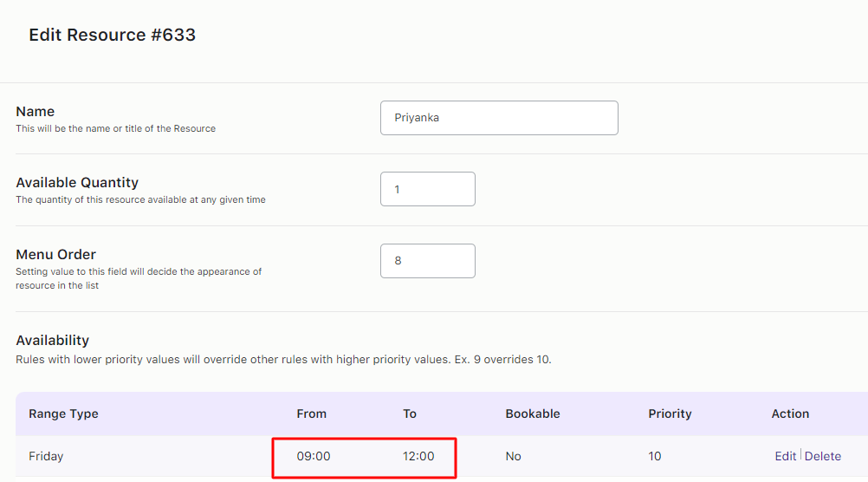Click the priority value 10
The width and height of the screenshot is (868, 482).
pos(654,456)
